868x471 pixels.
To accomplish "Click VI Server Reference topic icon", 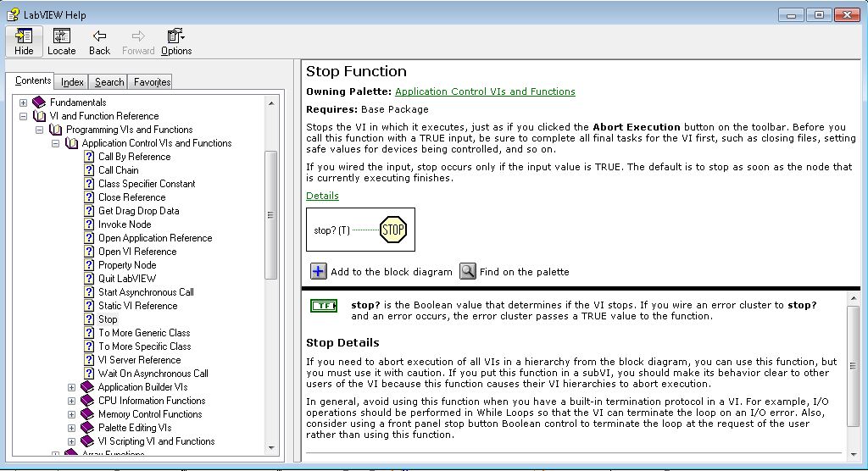I will (89, 360).
